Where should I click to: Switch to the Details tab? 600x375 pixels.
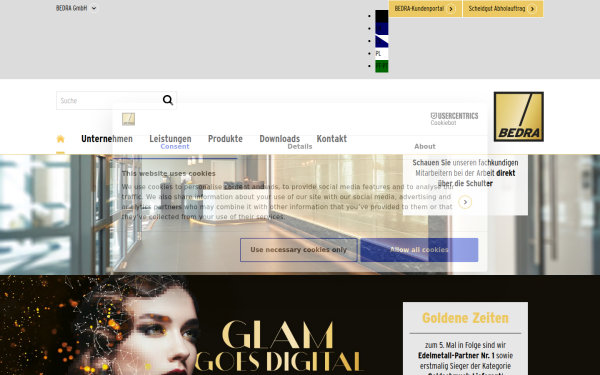(300, 147)
